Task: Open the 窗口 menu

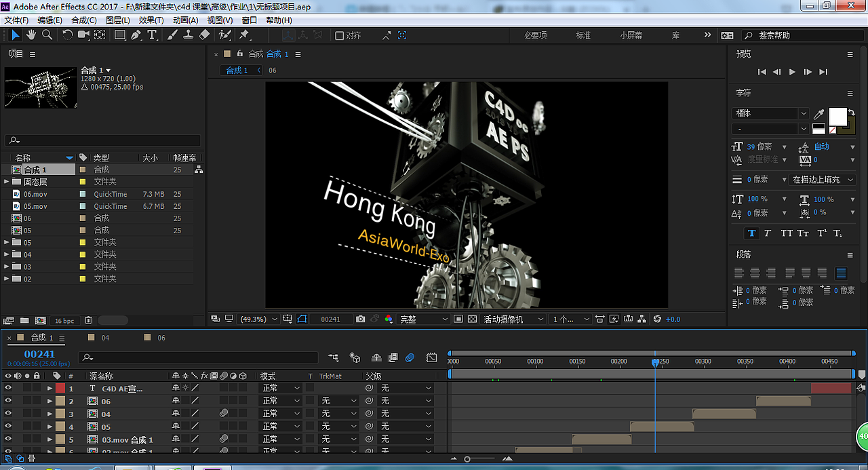Action: point(250,20)
